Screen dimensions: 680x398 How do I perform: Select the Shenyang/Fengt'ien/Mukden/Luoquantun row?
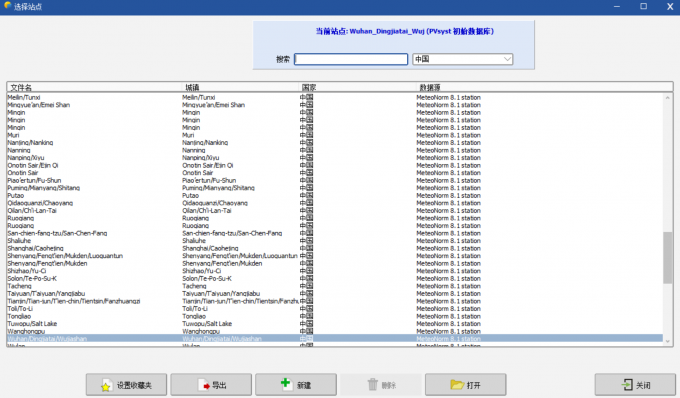(335, 256)
